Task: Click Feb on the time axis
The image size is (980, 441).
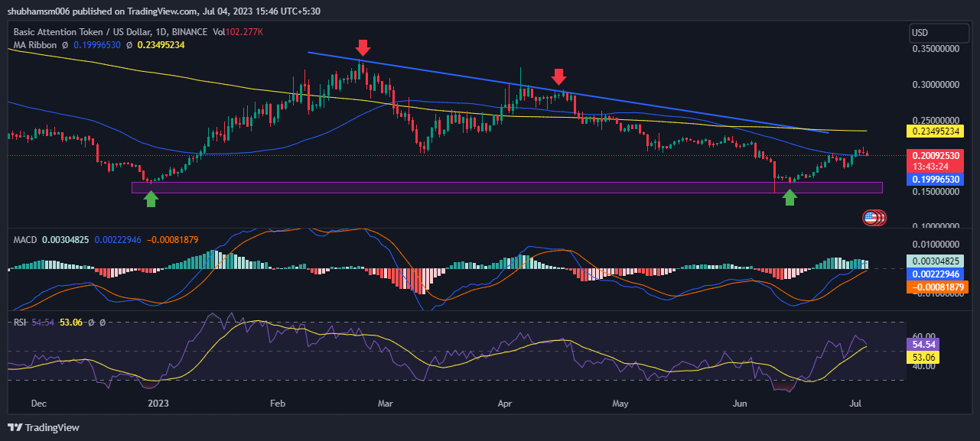Action: click(x=278, y=402)
